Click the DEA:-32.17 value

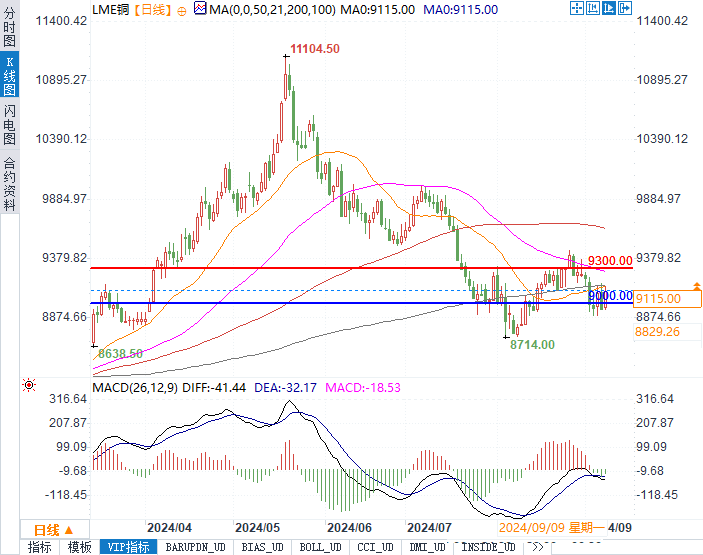(285, 388)
